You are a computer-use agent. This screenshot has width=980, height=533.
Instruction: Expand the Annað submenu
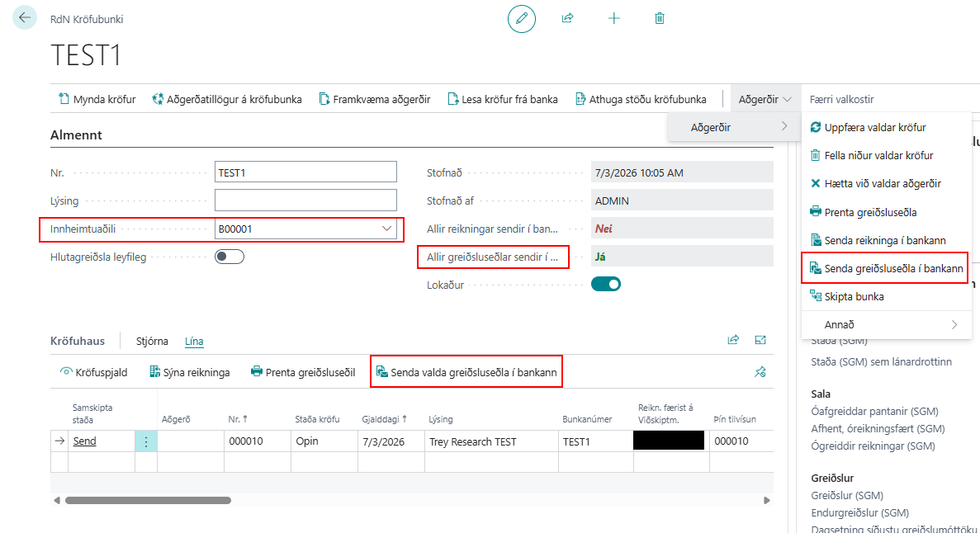886,325
